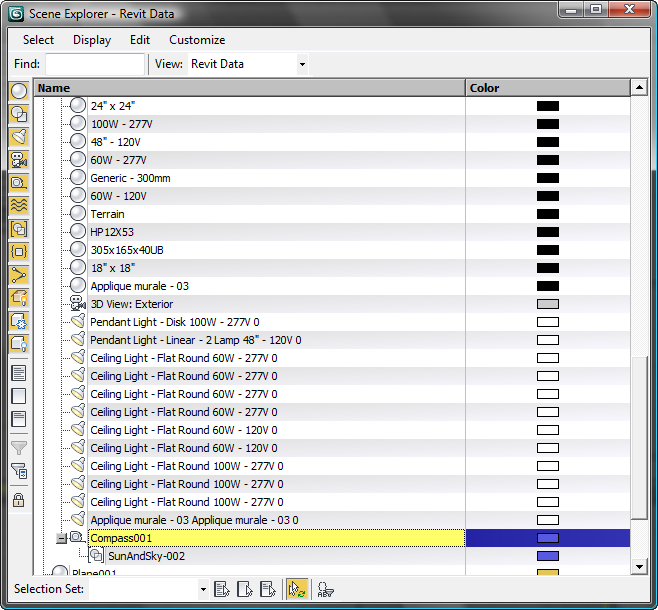Toggle the Sync Selection cursor icon
This screenshot has width=658, height=610.
[297, 589]
